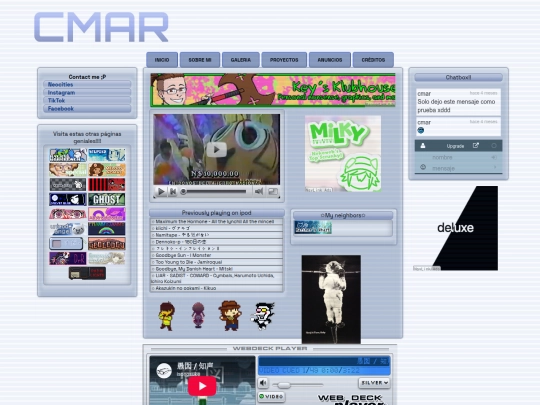The height and width of the screenshot is (405, 540).
Task: Open the SILVER skin dropdown
Action: [374, 383]
